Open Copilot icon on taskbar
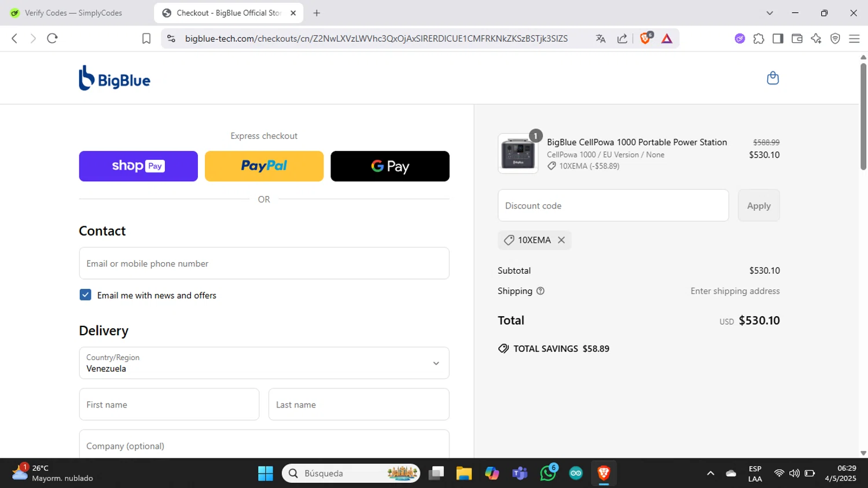 pyautogui.click(x=492, y=474)
